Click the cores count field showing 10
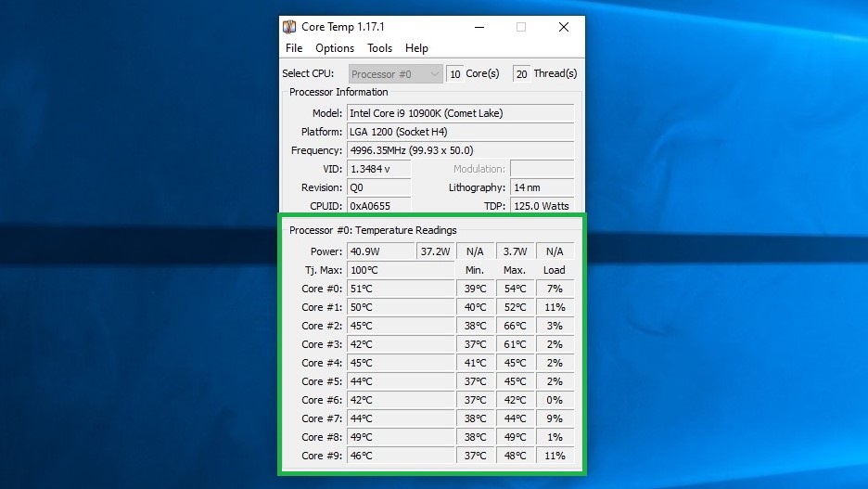Screen dimensions: 868x489 tap(454, 73)
